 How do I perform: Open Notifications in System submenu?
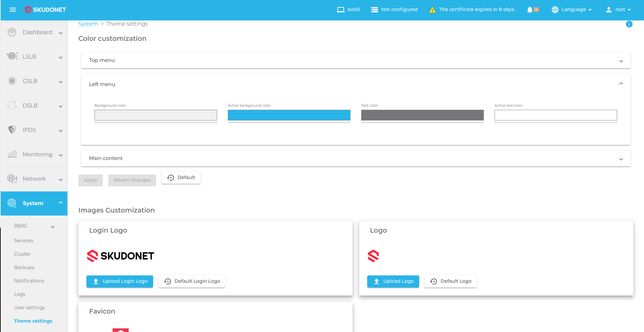point(29,281)
